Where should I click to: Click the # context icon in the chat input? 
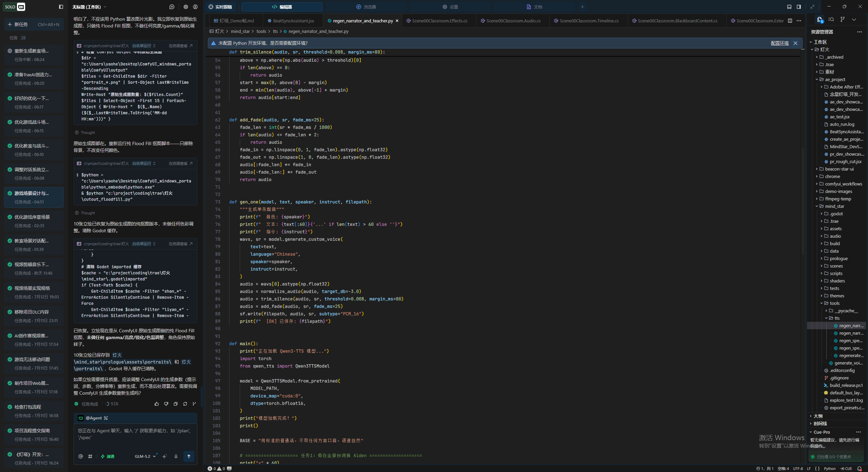[x=90, y=456]
